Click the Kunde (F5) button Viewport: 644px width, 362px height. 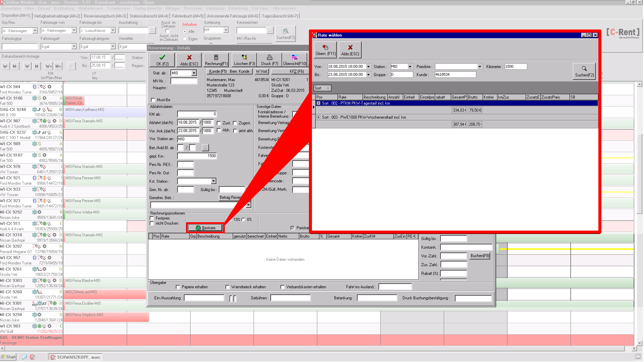[x=217, y=71]
